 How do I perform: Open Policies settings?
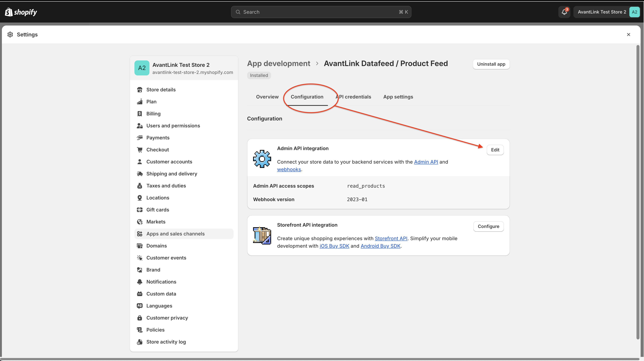pyautogui.click(x=184, y=330)
